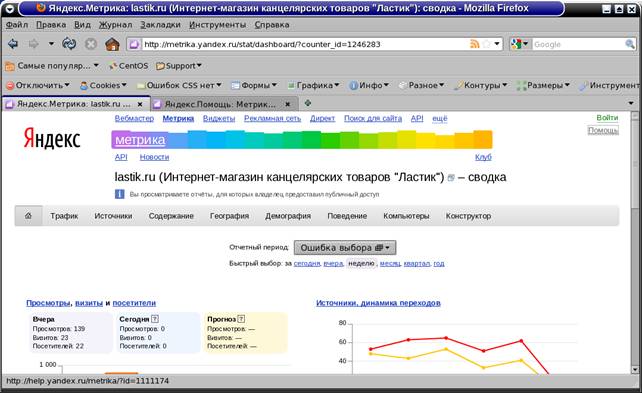Expand the search engine selector dropdown
Viewport: 642px width, 393px height.
pos(520,44)
